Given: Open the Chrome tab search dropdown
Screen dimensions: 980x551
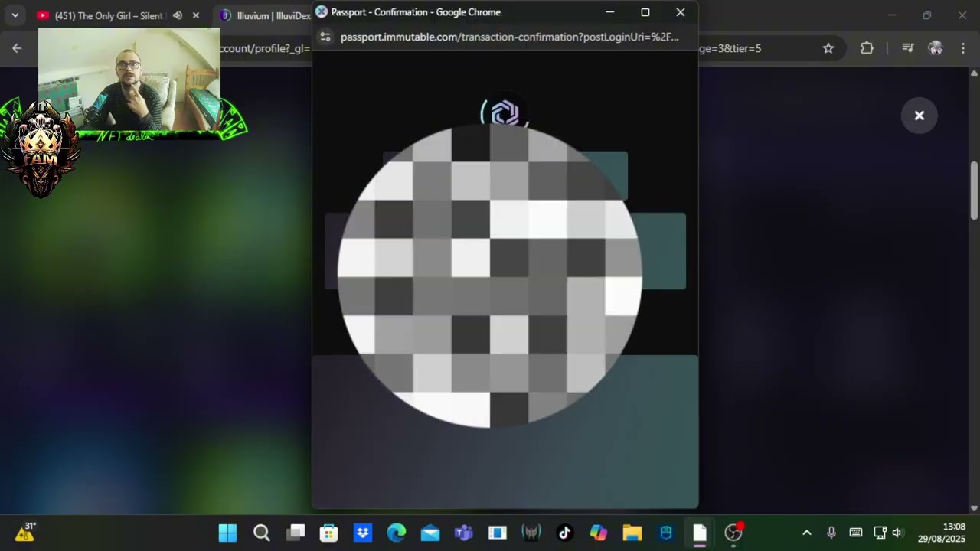Looking at the screenshot, I should tap(15, 15).
